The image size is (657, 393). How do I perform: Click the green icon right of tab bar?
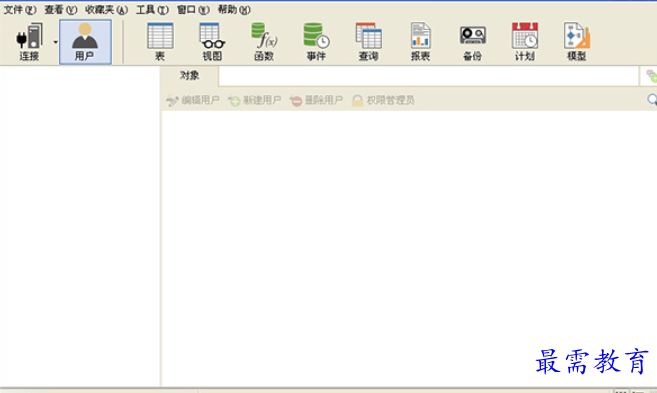tap(652, 76)
